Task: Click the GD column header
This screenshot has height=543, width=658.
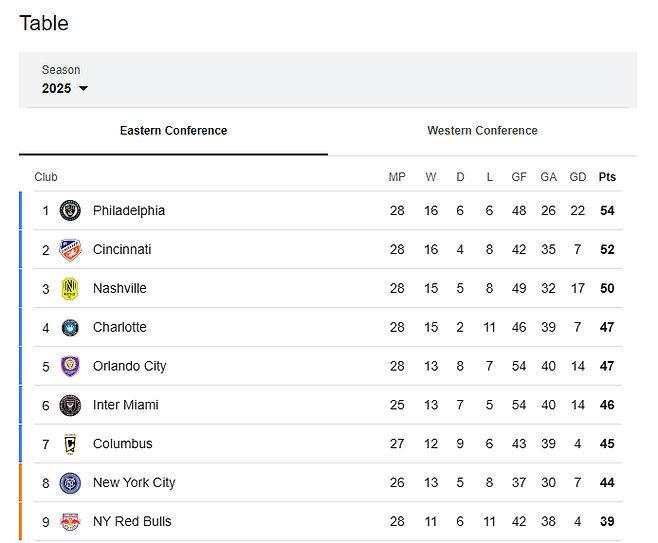Action: tap(577, 177)
